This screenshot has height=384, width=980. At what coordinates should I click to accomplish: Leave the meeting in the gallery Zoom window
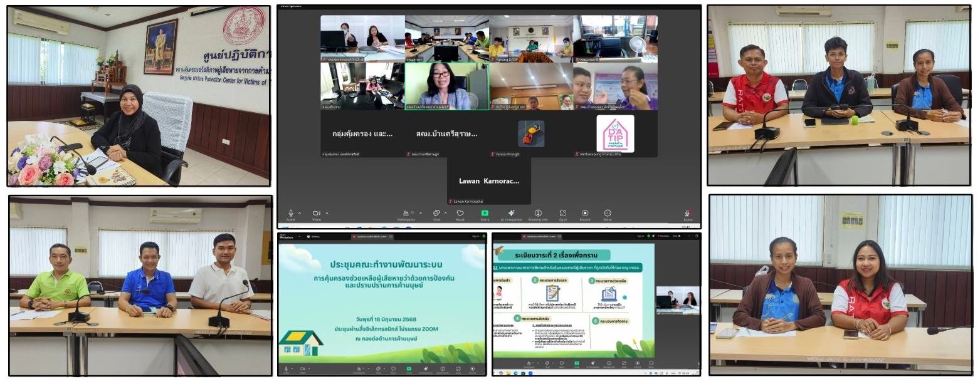pos(688,214)
